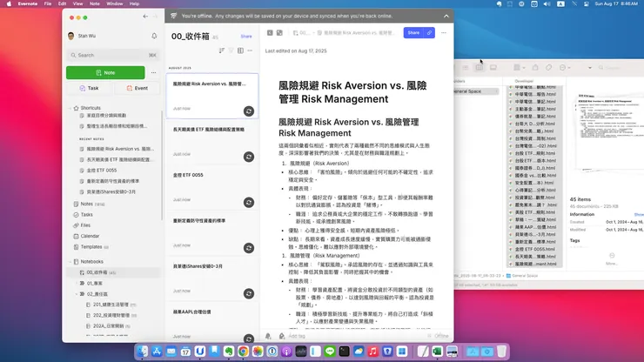Screen dimensions: 644x362
Task: Select the 貝萊德iShares安碩0-3月 note card
Action: tap(212, 278)
